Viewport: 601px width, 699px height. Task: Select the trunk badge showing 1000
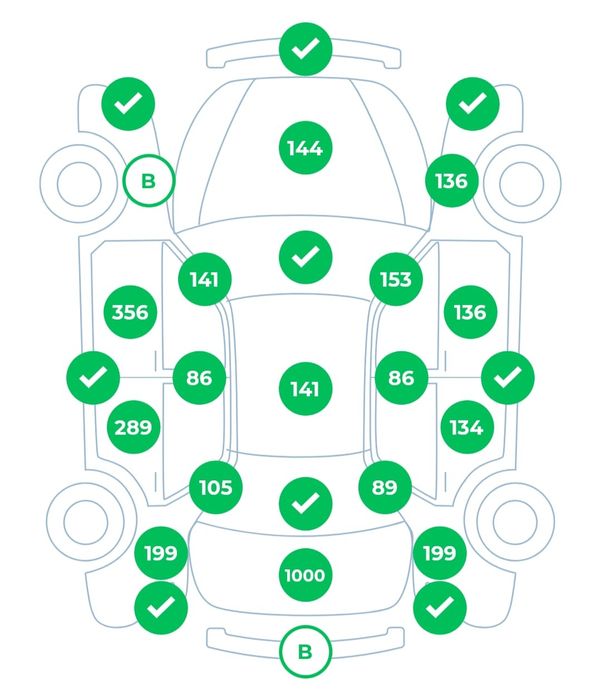304,576
